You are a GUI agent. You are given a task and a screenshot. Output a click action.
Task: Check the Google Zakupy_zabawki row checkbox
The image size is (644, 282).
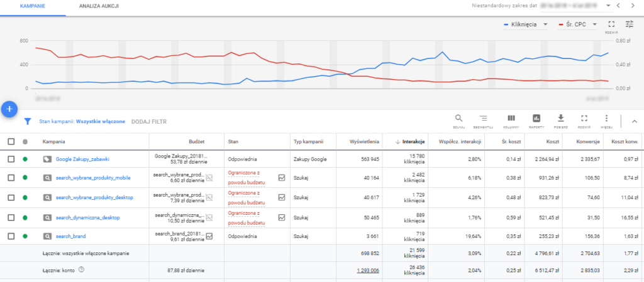tap(11, 160)
